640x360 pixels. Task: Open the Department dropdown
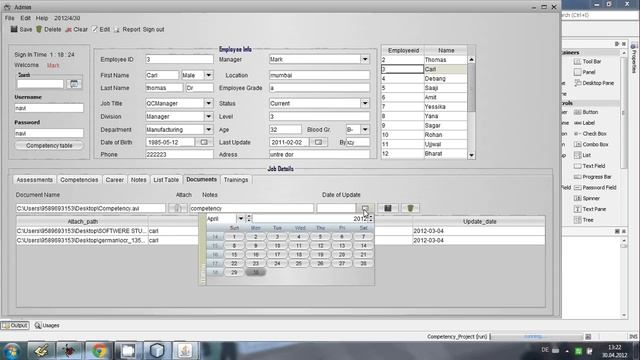click(x=209, y=129)
